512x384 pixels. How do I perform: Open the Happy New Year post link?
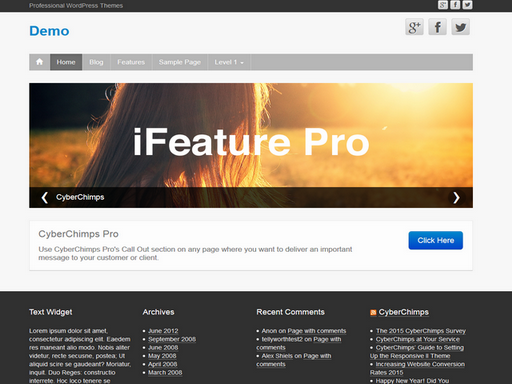click(x=412, y=381)
